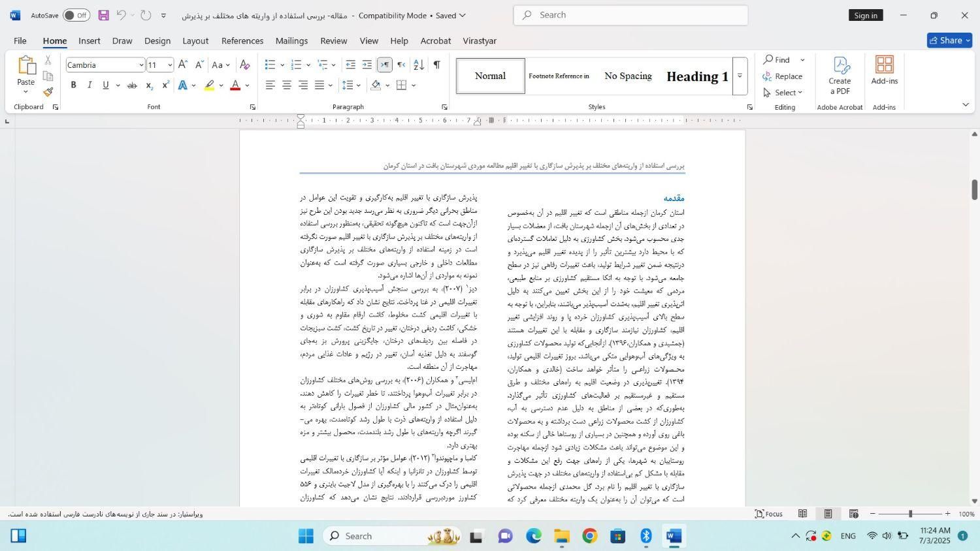Switch to Print Layout view
The width and height of the screenshot is (980, 551).
click(828, 514)
